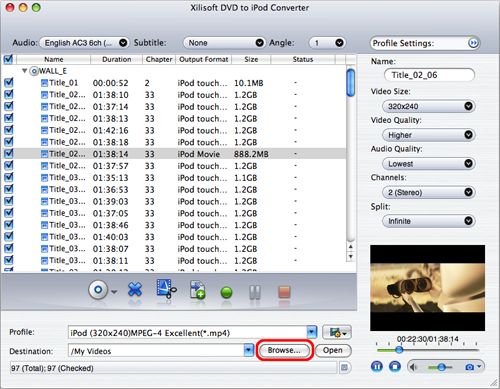The image size is (500, 389).
Task: Open the Video Size 320x240 dropdown
Action: (429, 106)
